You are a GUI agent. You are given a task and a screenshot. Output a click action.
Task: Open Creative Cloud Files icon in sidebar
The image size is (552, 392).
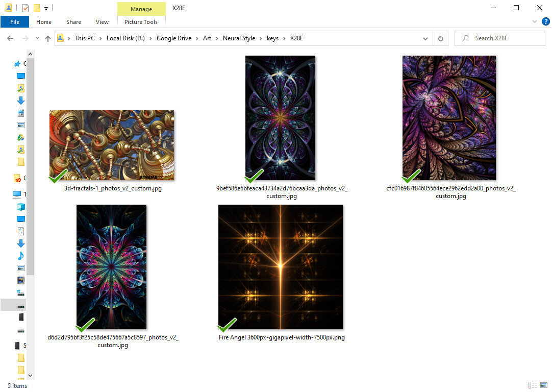click(17, 178)
